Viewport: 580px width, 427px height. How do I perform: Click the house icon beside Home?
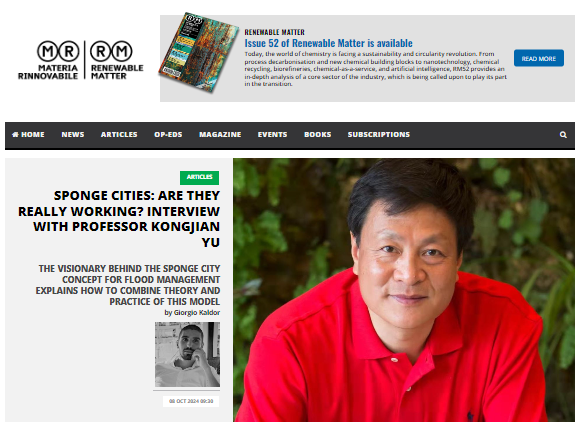click(15, 134)
